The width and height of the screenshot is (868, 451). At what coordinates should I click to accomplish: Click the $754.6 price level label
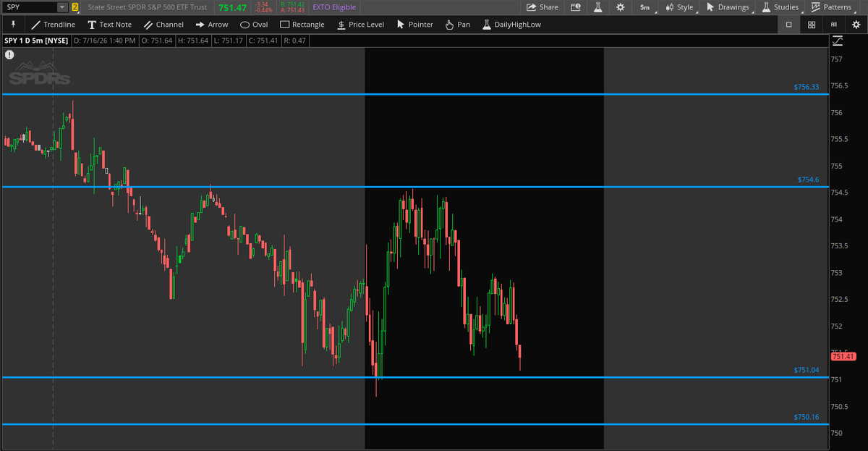tap(808, 179)
